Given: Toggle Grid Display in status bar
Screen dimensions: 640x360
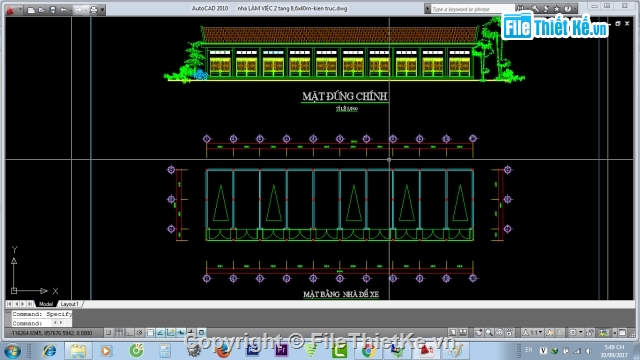Looking at the screenshot, I should pos(119,333).
